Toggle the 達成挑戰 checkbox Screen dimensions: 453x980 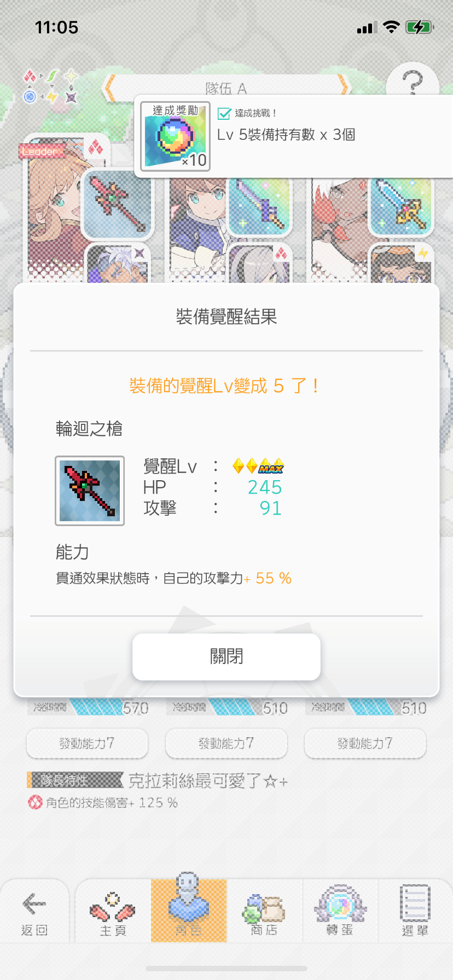click(x=224, y=113)
